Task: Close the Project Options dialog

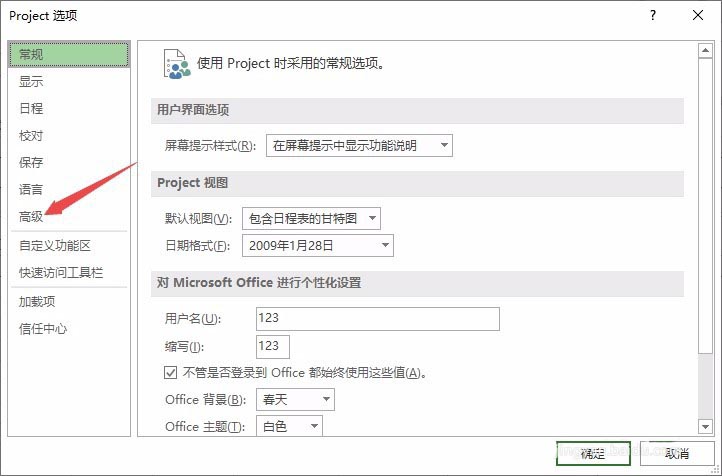Action: coord(697,15)
